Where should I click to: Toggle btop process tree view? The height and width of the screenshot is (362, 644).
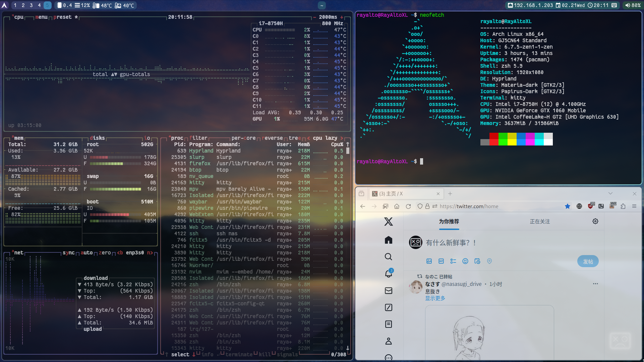pyautogui.click(x=294, y=138)
